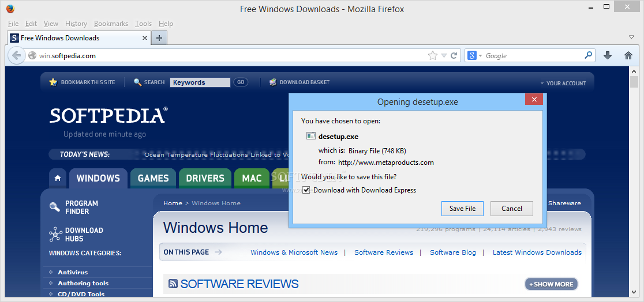Image resolution: width=644 pixels, height=302 pixels.
Task: Select the Antivirus category
Action: (73, 272)
